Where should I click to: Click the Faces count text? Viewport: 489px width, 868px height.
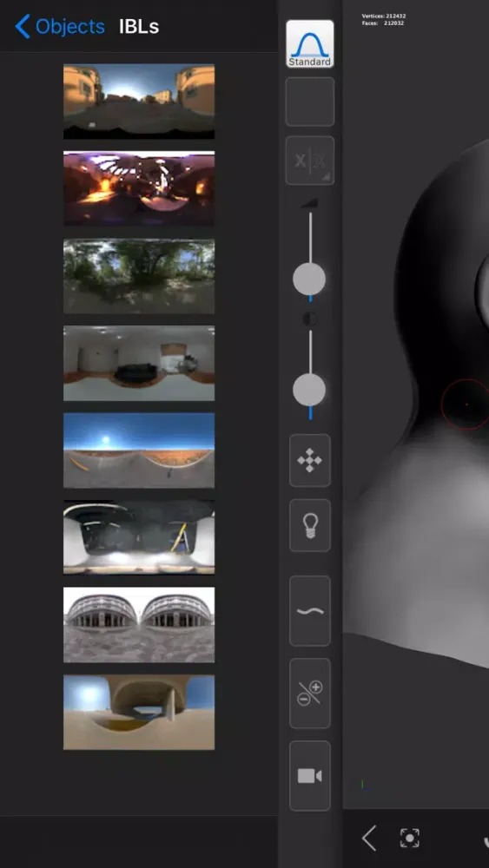pos(383,23)
